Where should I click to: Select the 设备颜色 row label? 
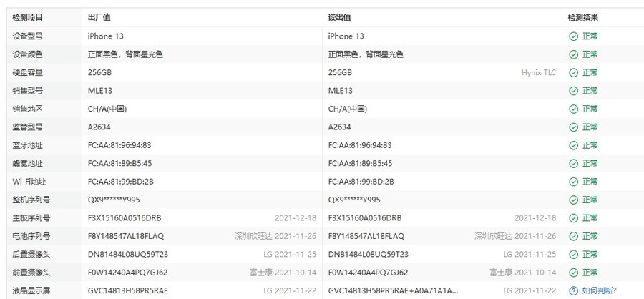tap(27, 54)
